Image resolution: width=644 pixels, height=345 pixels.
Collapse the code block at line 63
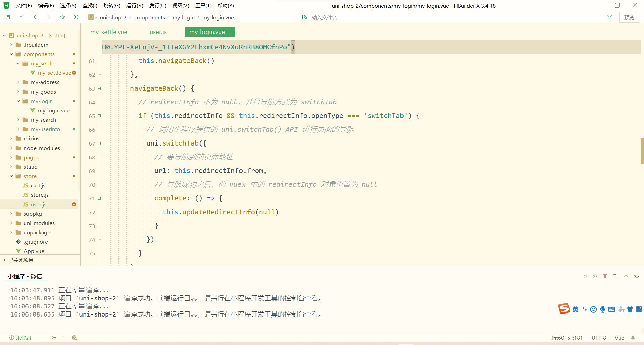[99, 88]
